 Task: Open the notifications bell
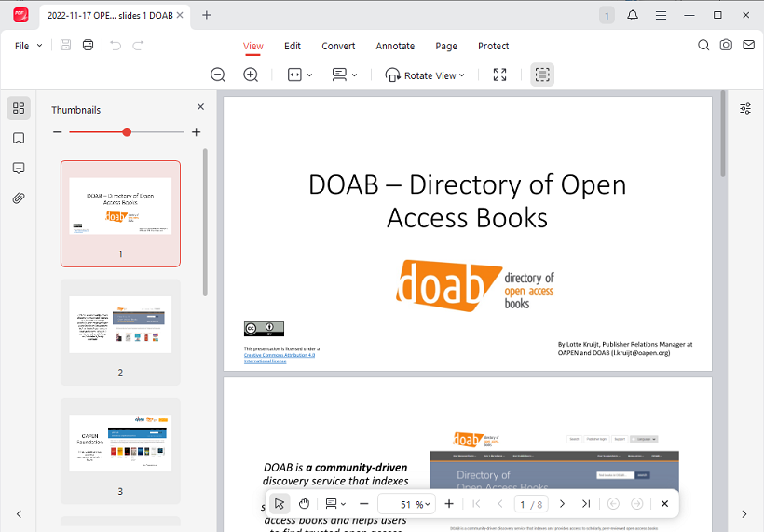click(x=633, y=15)
